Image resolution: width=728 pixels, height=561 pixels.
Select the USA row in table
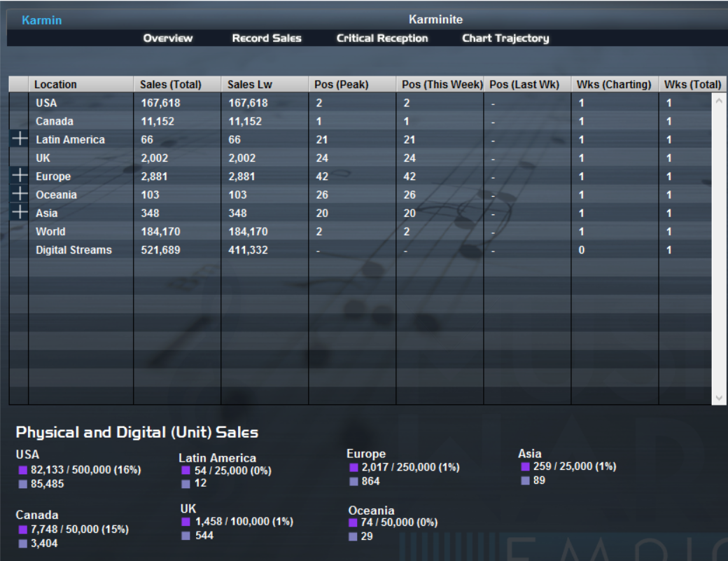click(x=360, y=103)
